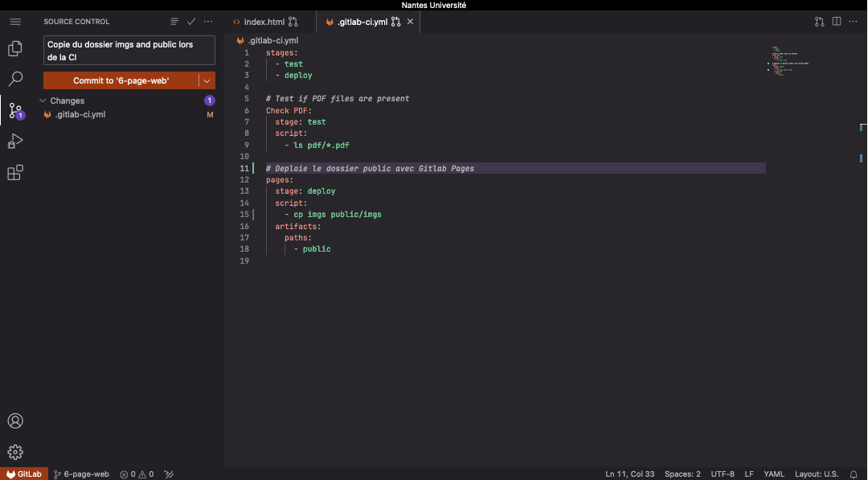Image resolution: width=868 pixels, height=480 pixels.
Task: Open the Accounts menu icon
Action: [x=15, y=421]
